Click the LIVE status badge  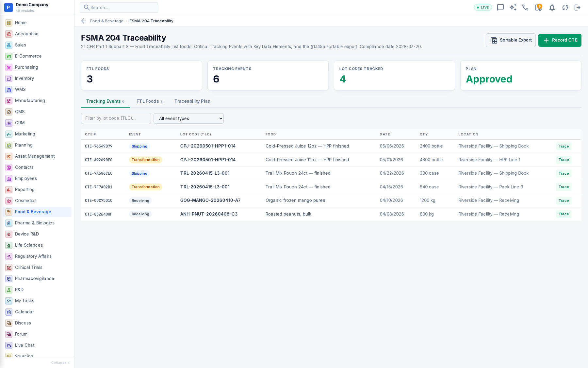[x=483, y=8]
